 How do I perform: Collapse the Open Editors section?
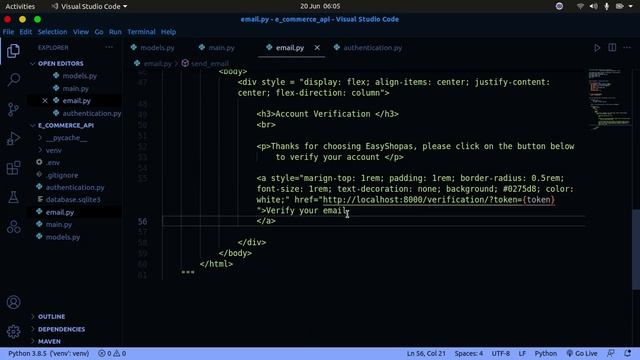click(x=60, y=64)
